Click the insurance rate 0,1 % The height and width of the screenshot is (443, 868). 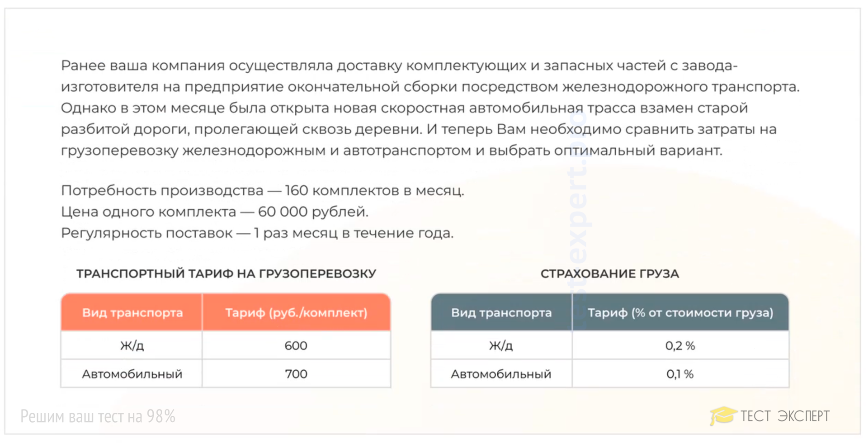pyautogui.click(x=680, y=374)
